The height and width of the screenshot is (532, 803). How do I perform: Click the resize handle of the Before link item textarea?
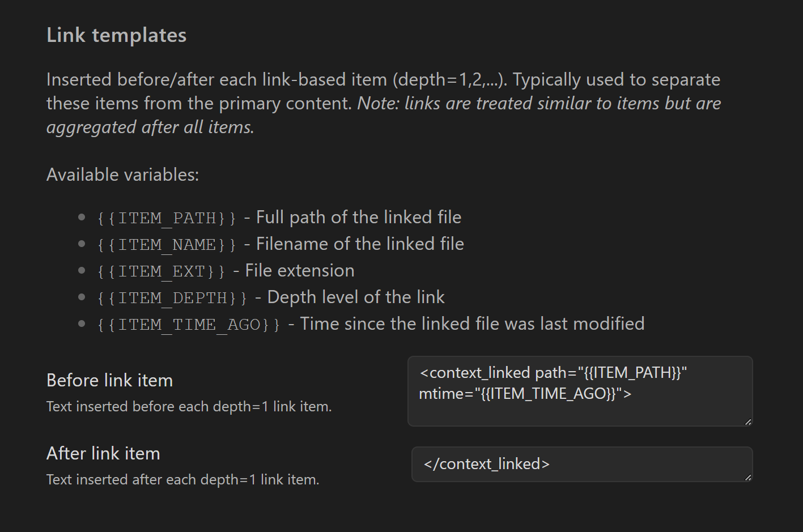[x=747, y=421]
